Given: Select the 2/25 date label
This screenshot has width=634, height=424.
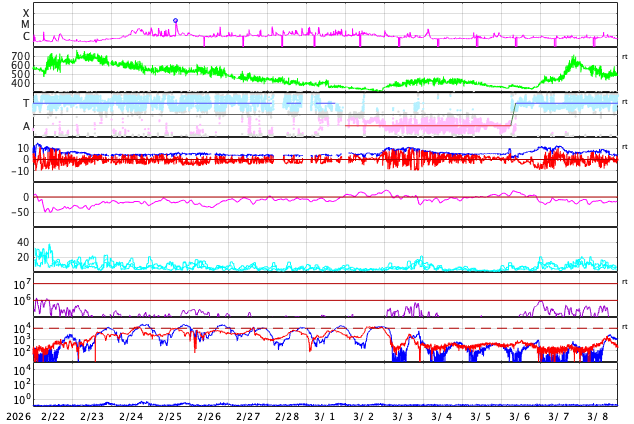Looking at the screenshot, I should pyautogui.click(x=170, y=416).
